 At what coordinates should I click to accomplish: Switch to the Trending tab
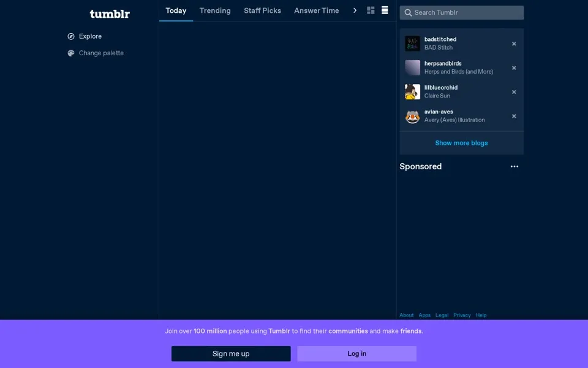click(215, 10)
